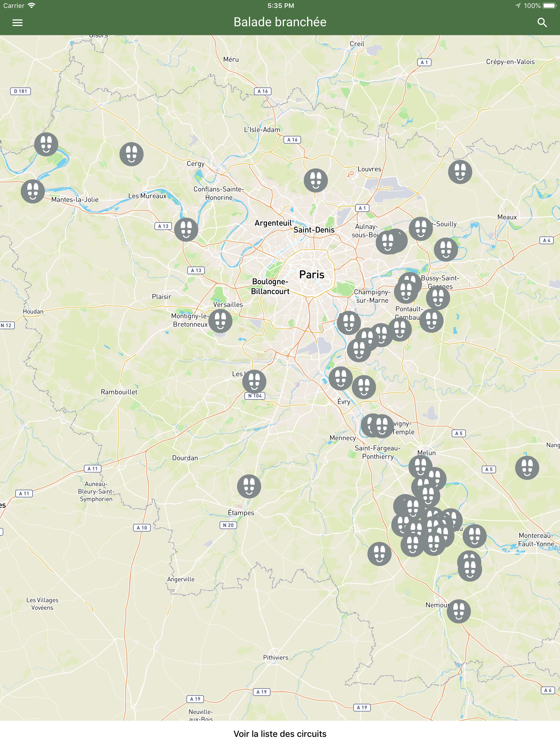Select the Versailles map label
The height and width of the screenshot is (747, 560).
[x=228, y=304]
